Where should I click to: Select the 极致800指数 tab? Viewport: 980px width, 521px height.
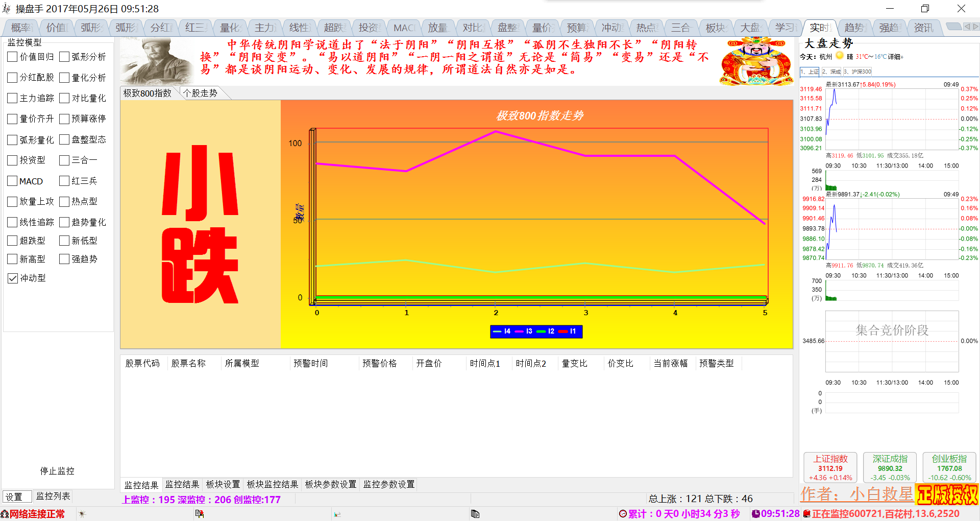point(148,93)
